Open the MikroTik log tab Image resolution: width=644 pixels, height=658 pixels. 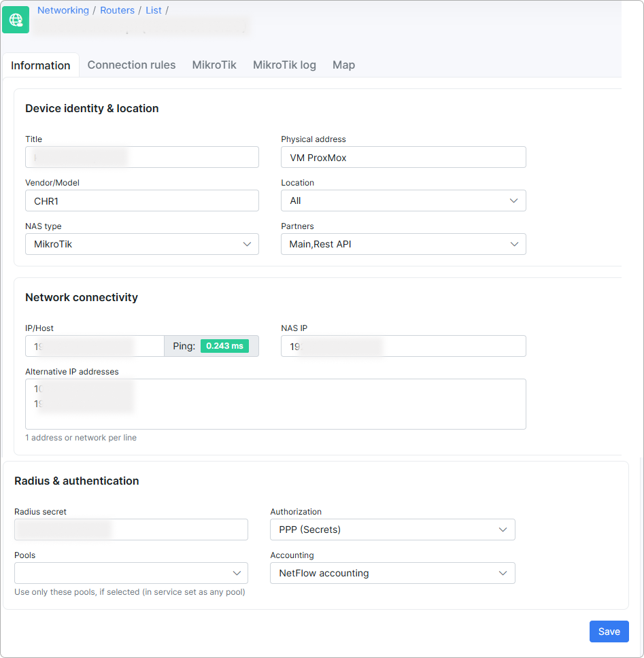[x=284, y=65]
